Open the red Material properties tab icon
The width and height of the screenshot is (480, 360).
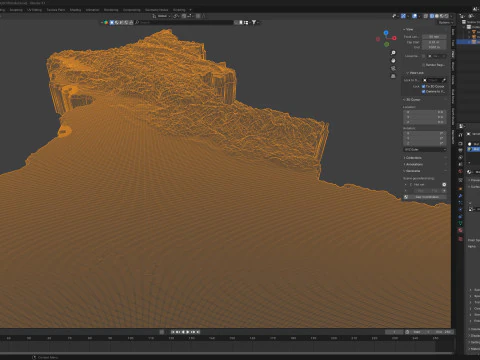(x=460, y=230)
